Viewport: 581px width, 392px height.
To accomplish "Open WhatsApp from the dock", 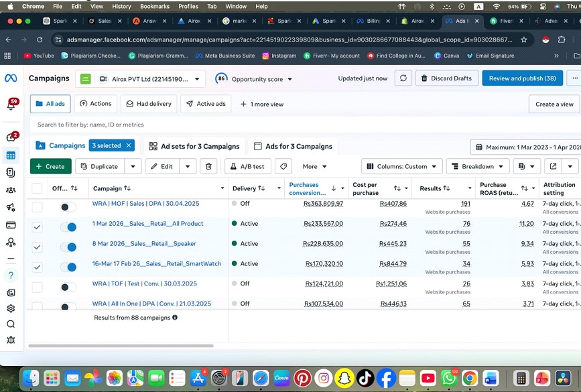I will pos(449,379).
